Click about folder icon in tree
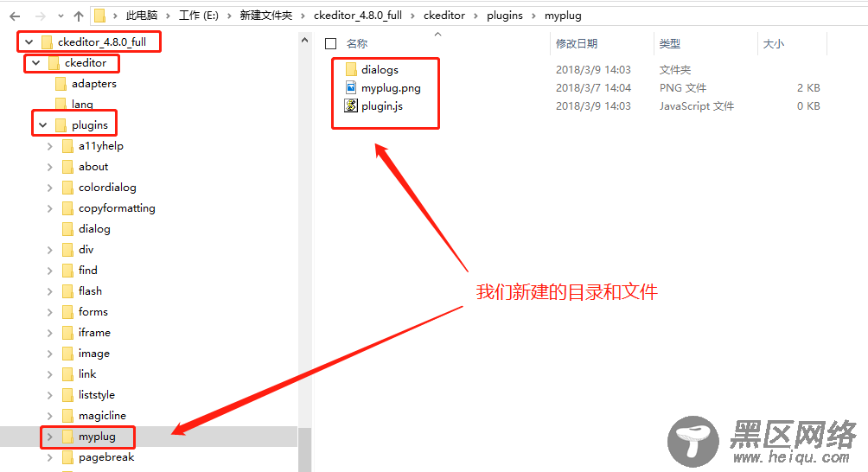 click(x=67, y=167)
